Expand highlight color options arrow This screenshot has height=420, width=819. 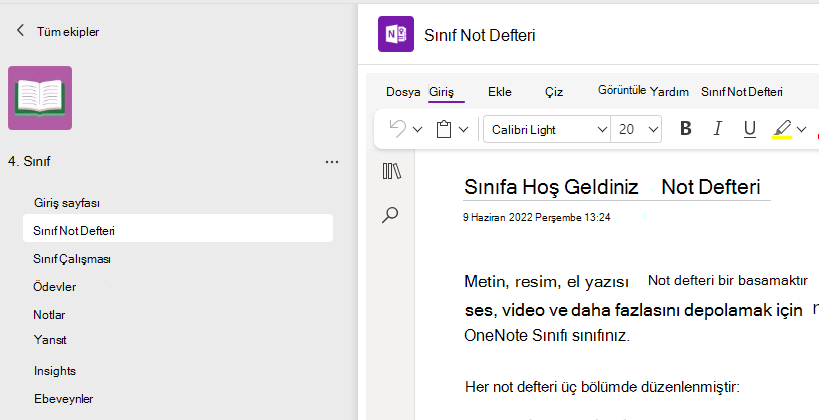click(801, 129)
